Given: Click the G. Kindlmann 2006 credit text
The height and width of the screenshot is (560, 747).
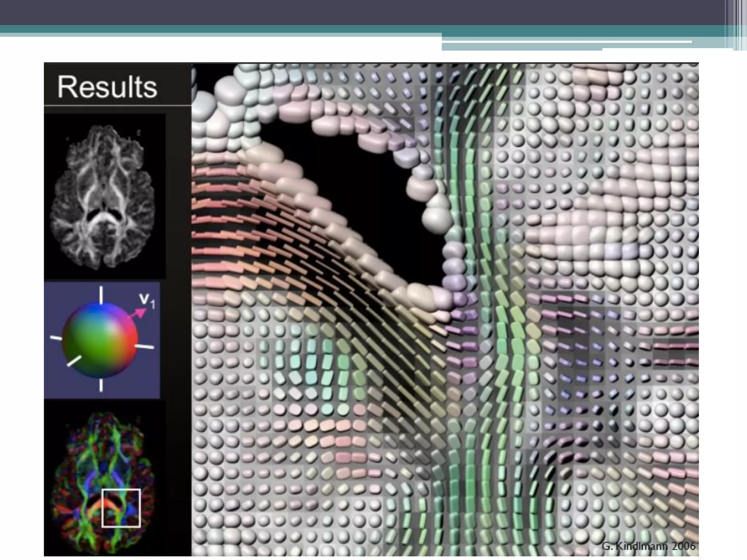Looking at the screenshot, I should coord(648,546).
